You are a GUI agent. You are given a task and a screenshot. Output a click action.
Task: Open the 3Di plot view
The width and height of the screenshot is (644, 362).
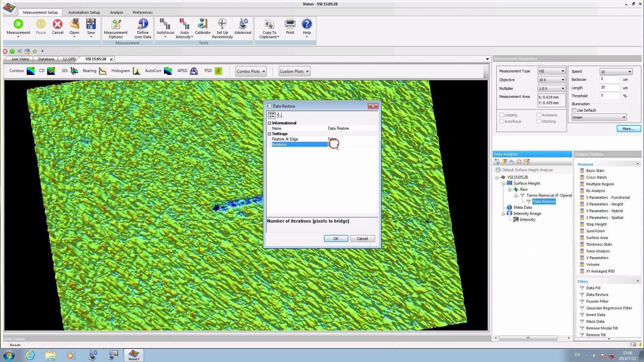[x=74, y=71]
